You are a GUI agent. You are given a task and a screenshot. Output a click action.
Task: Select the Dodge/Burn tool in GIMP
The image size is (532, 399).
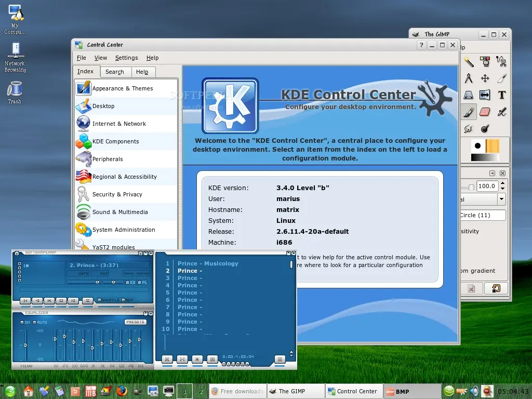point(485,129)
